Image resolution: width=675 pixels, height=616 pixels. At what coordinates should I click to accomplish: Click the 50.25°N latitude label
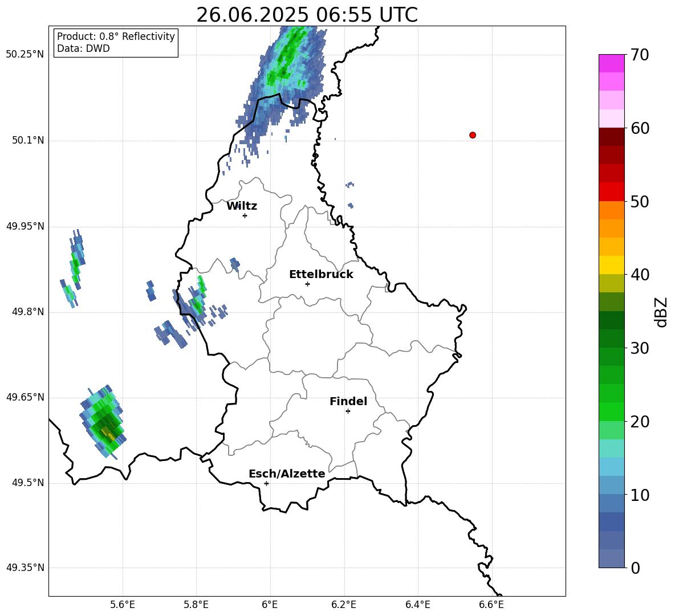(25, 55)
